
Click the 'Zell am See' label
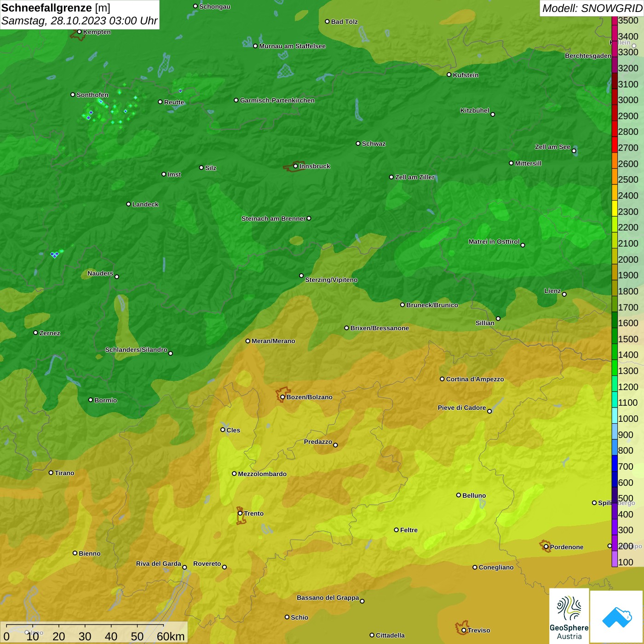pos(552,147)
